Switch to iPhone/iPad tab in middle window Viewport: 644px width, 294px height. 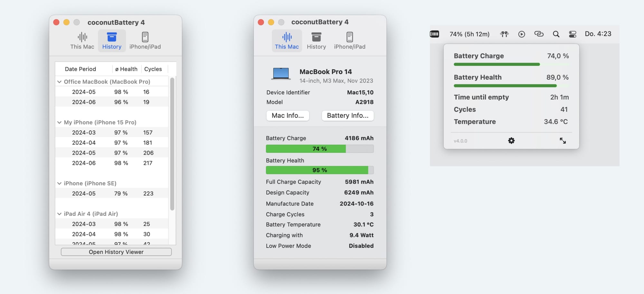coord(350,41)
